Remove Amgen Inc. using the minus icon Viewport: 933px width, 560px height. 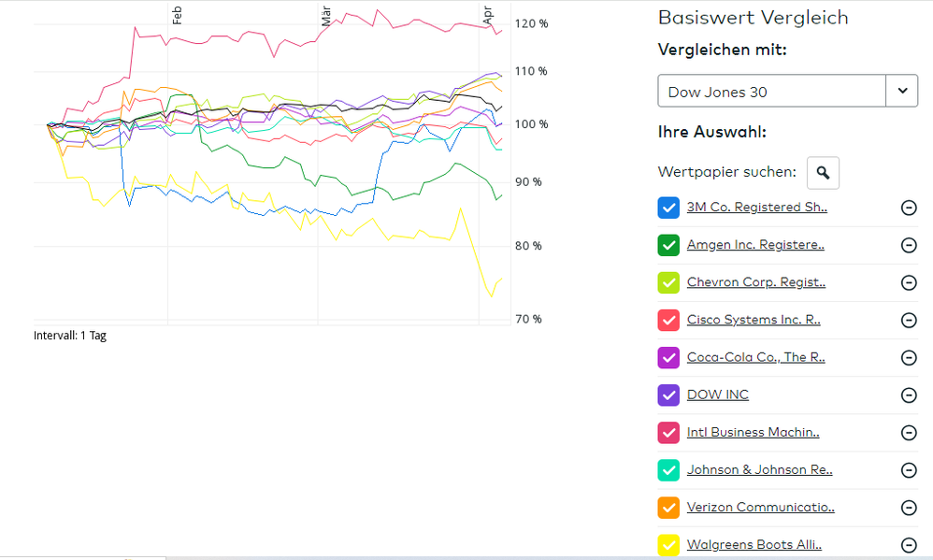pyautogui.click(x=908, y=245)
